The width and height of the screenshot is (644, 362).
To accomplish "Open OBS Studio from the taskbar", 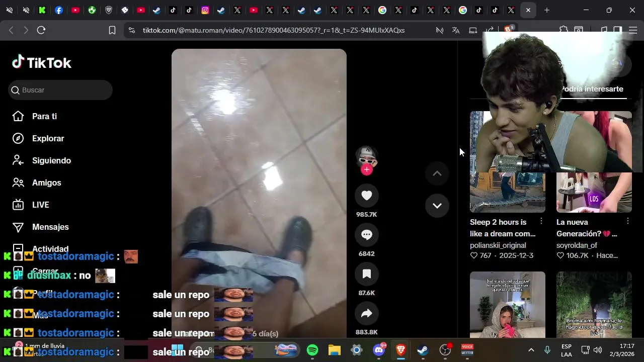I will click(445, 350).
